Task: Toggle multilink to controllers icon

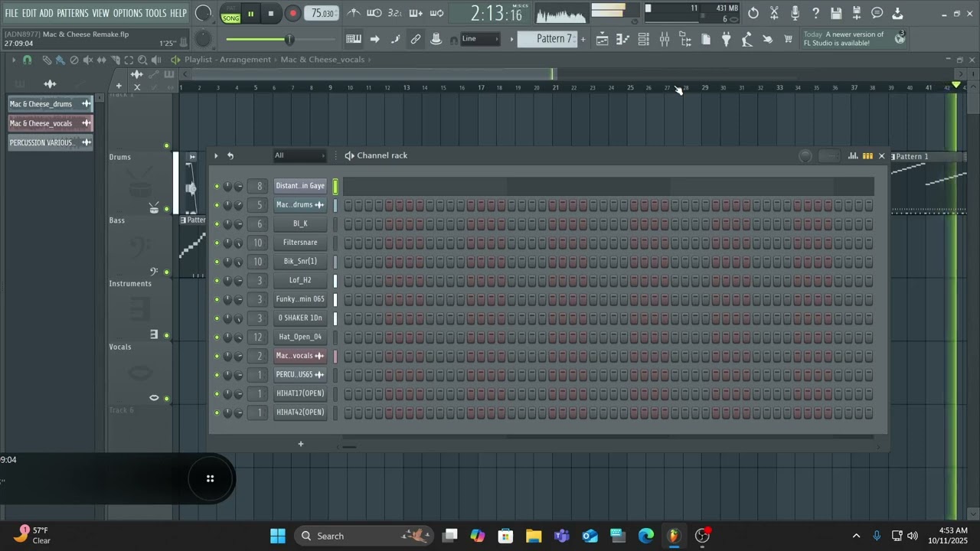Action: tap(416, 39)
